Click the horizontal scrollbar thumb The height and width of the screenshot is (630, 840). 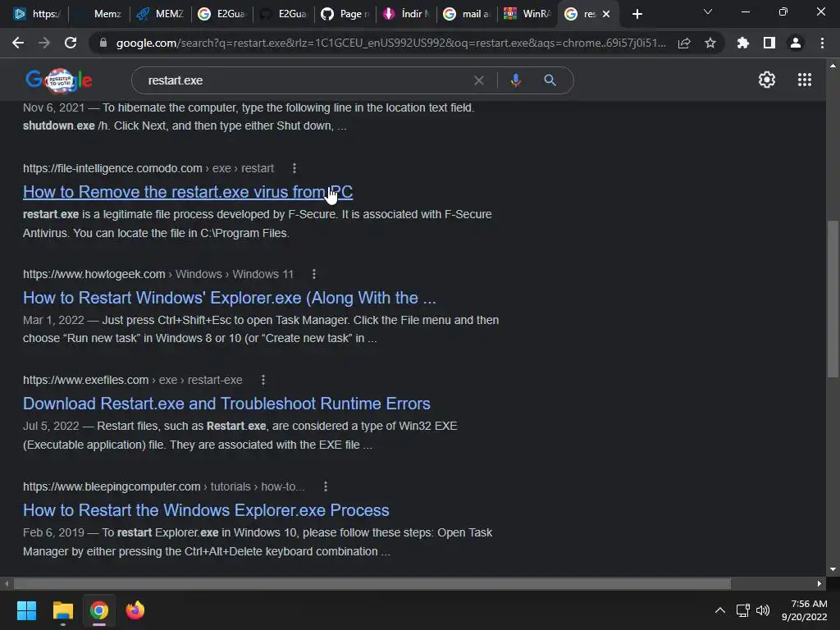372,583
